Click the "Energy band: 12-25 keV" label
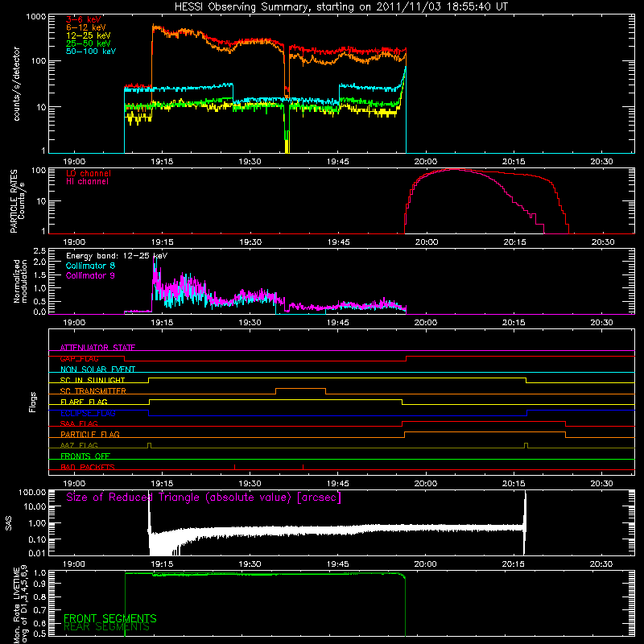The width and height of the screenshot is (644, 644). click(117, 256)
